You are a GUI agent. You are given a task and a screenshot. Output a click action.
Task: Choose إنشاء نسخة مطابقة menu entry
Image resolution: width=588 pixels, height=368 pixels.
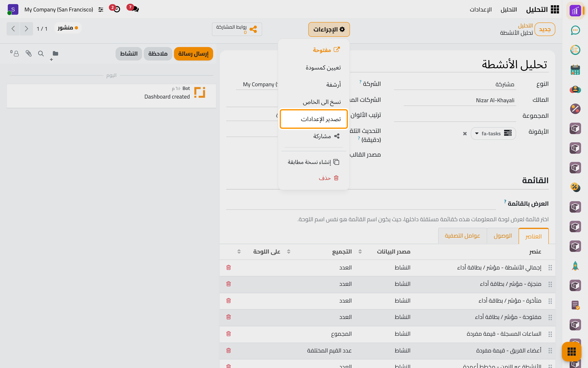(x=314, y=162)
